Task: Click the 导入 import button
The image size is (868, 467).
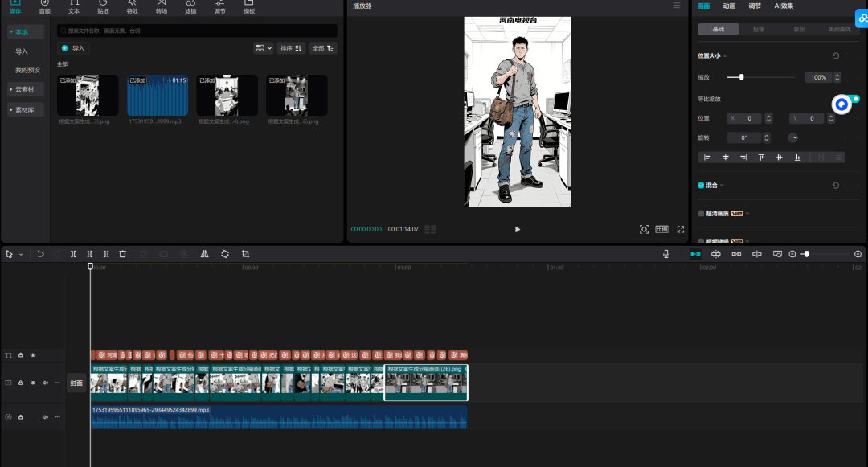Action: (74, 49)
